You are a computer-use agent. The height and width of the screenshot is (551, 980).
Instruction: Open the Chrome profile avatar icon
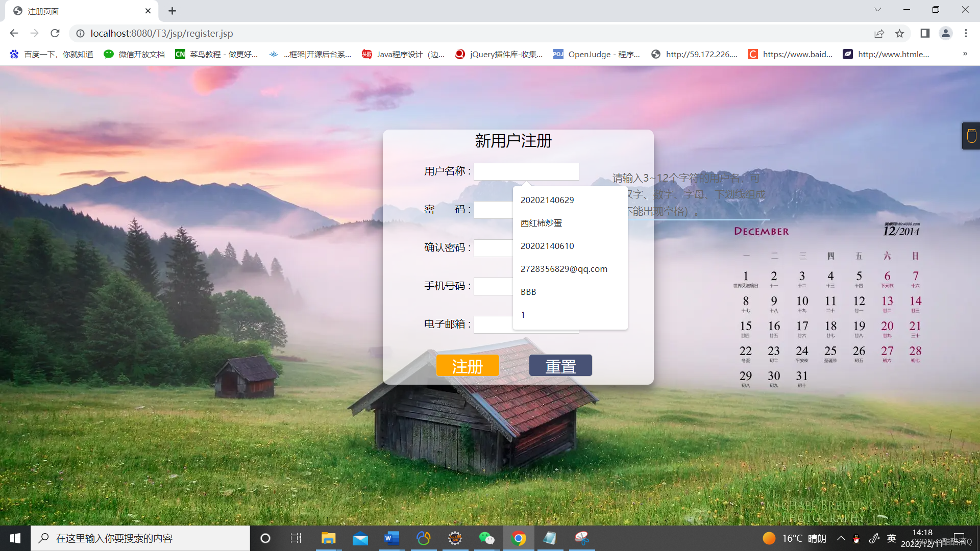tap(945, 33)
